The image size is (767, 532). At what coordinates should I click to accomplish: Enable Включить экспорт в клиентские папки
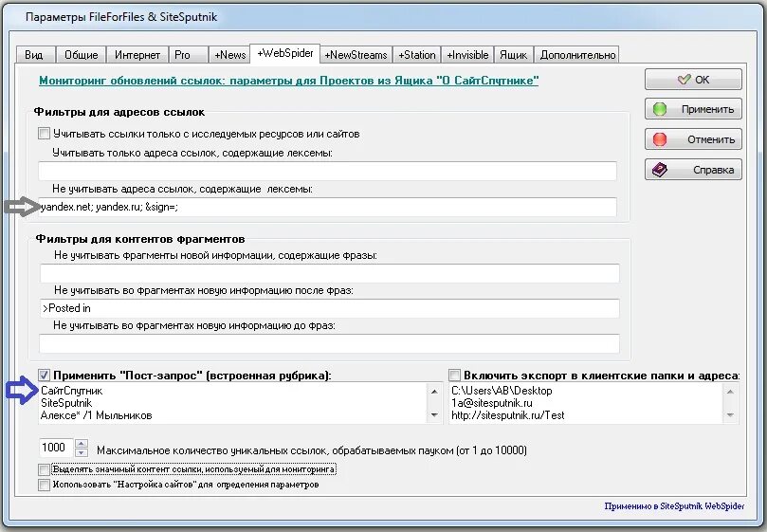point(454,376)
